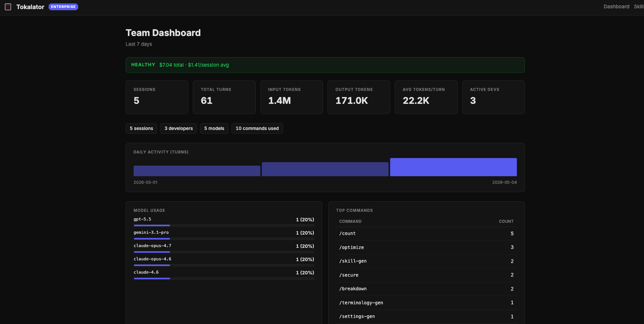The height and width of the screenshot is (324, 644).
Task: Click the /skill-gen command row
Action: (x=427, y=261)
